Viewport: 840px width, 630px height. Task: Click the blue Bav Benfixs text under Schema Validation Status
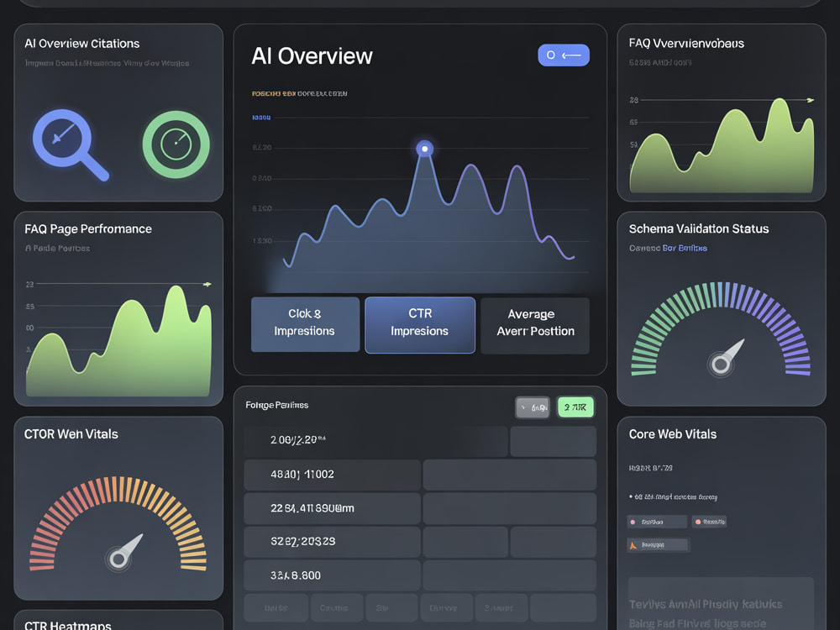click(x=685, y=248)
